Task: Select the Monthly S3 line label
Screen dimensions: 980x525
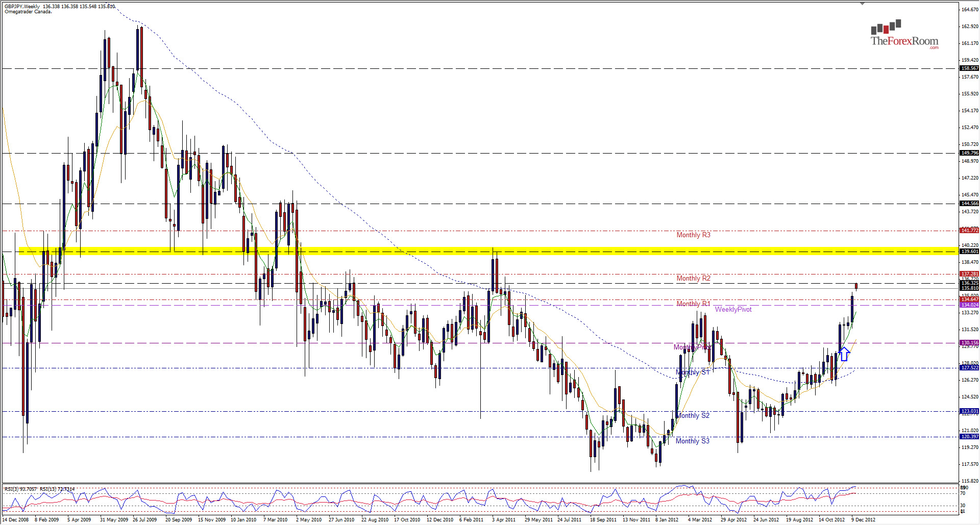Action: (693, 441)
